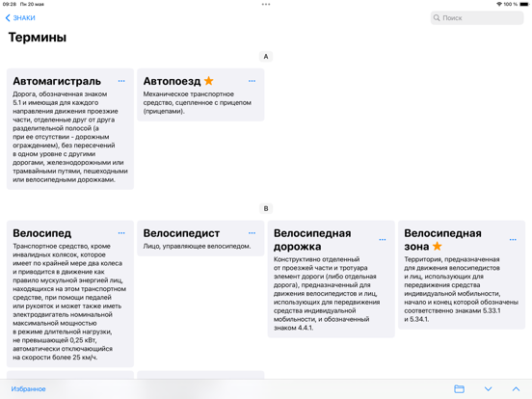
Task: Tap the Wi-Fi icon in status bar
Action: pyautogui.click(x=499, y=4)
